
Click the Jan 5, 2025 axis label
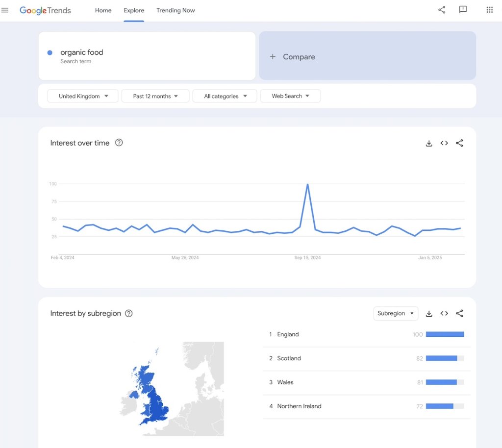(430, 258)
